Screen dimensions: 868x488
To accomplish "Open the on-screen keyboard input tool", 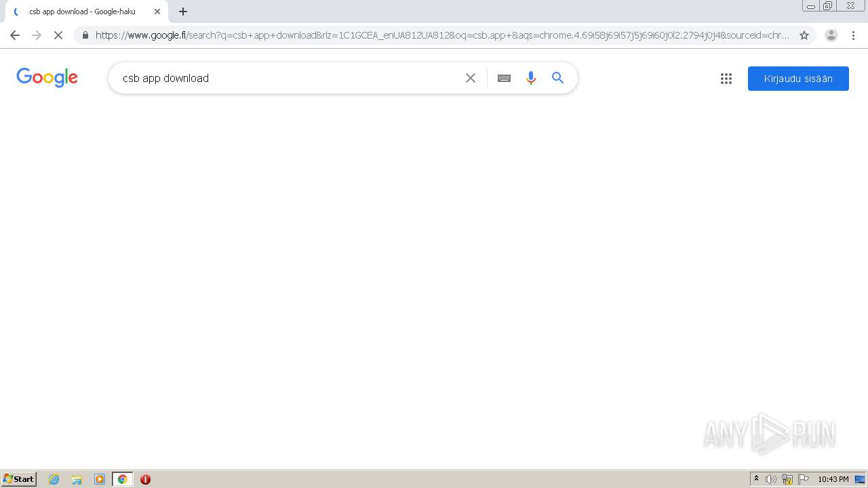I will coord(504,78).
